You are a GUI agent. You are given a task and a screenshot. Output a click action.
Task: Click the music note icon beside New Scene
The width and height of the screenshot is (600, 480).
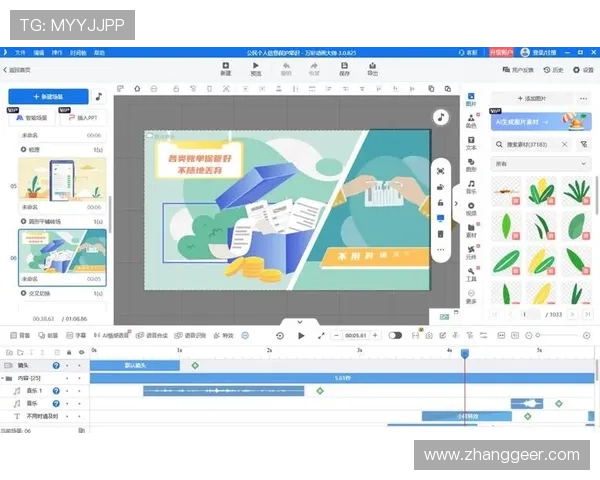click(98, 97)
